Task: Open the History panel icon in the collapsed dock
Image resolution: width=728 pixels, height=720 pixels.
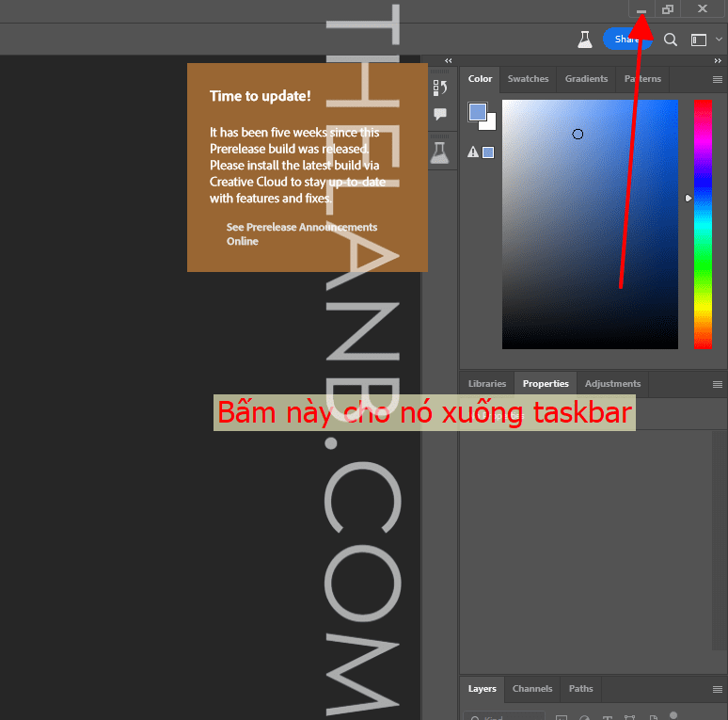Action: pyautogui.click(x=439, y=88)
